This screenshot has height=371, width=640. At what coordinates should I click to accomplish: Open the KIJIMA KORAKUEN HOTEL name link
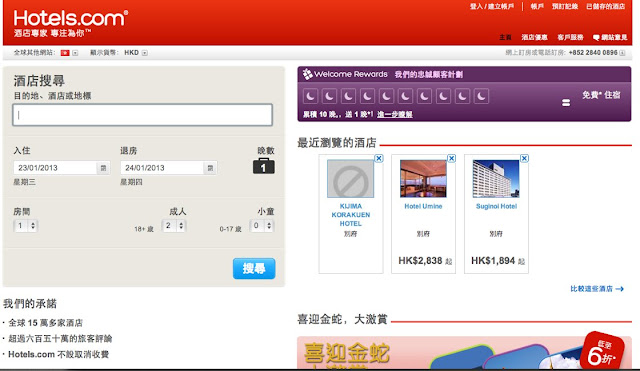coord(351,215)
